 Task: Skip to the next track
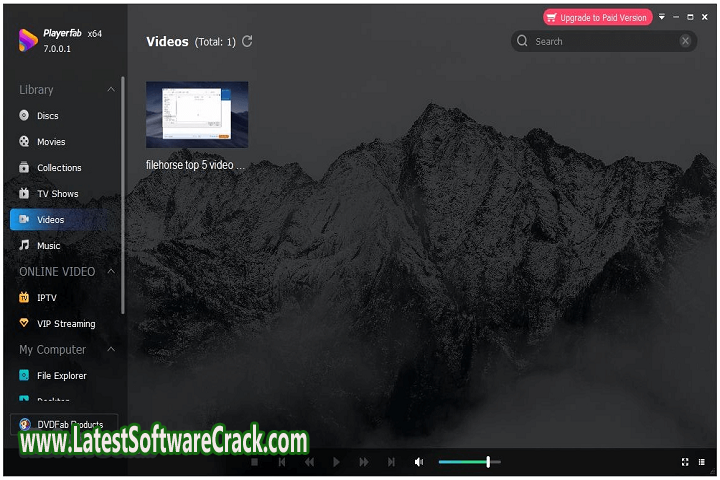click(391, 462)
